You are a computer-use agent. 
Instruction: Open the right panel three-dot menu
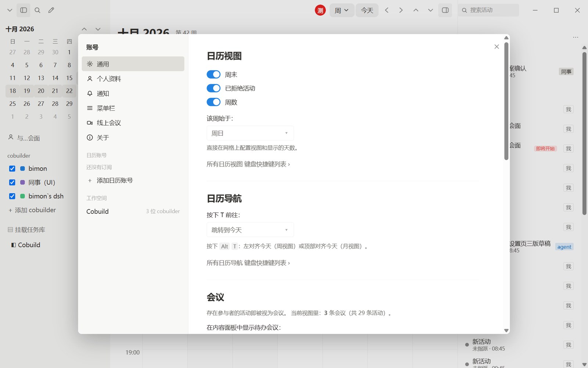click(576, 37)
